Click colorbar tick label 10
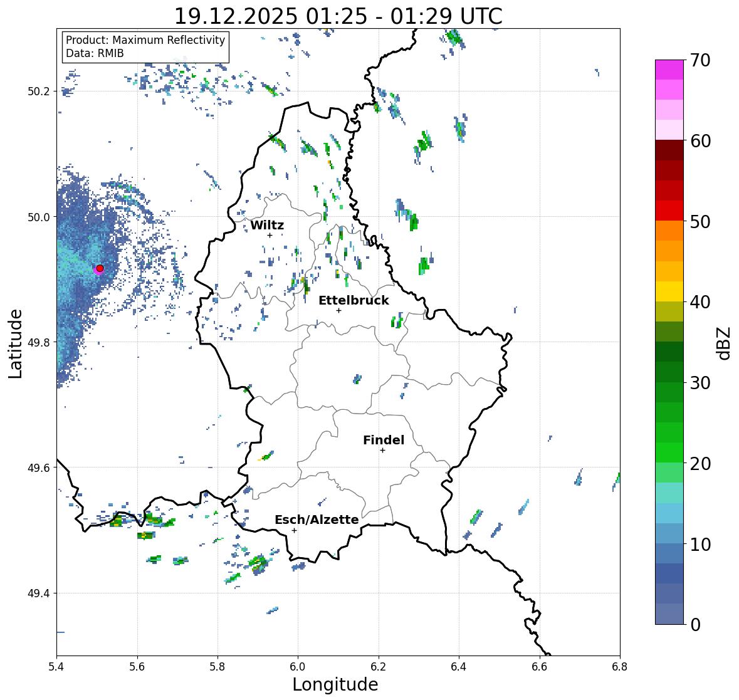Screen dimensions: 739x700 pos(700,544)
